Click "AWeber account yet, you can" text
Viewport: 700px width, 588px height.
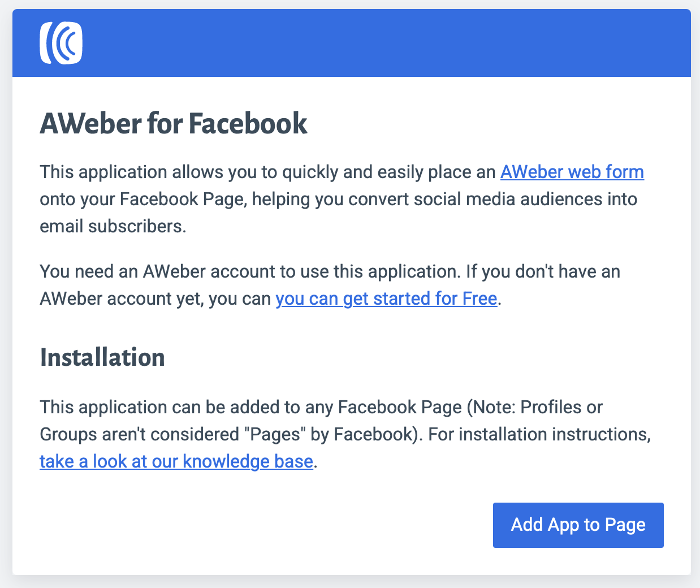[155, 299]
